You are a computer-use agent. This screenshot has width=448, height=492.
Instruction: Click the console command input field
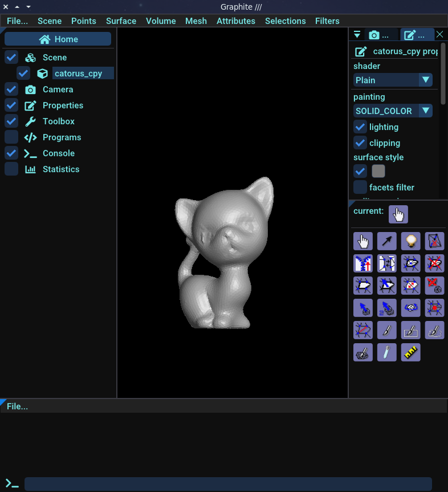tap(228, 483)
